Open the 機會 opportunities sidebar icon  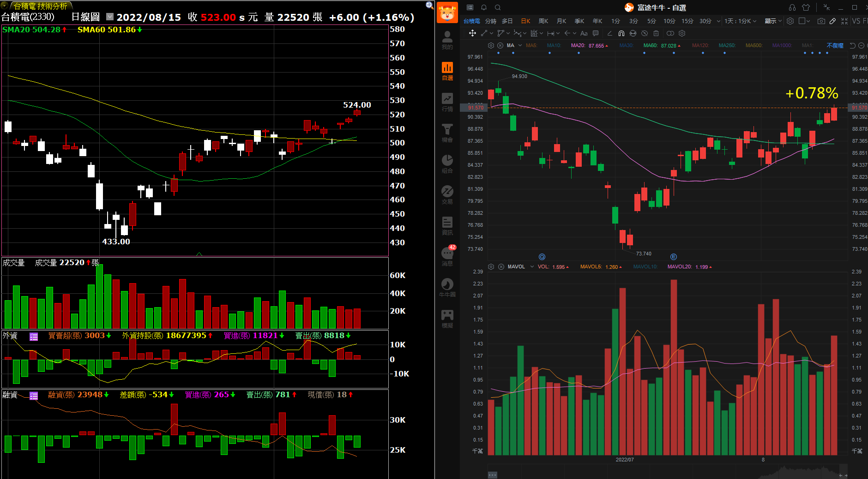coord(447,133)
